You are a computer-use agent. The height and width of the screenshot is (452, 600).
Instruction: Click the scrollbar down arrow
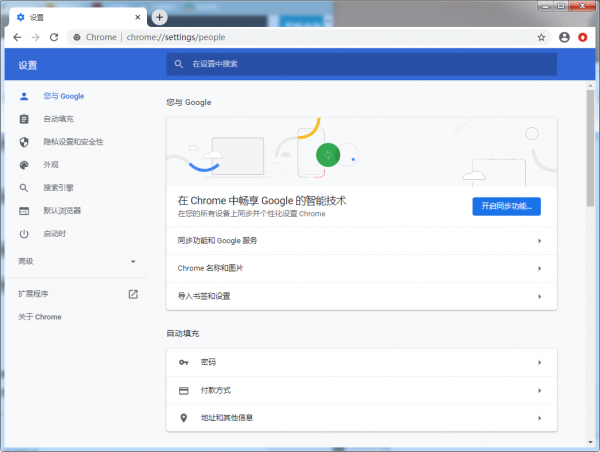[590, 442]
